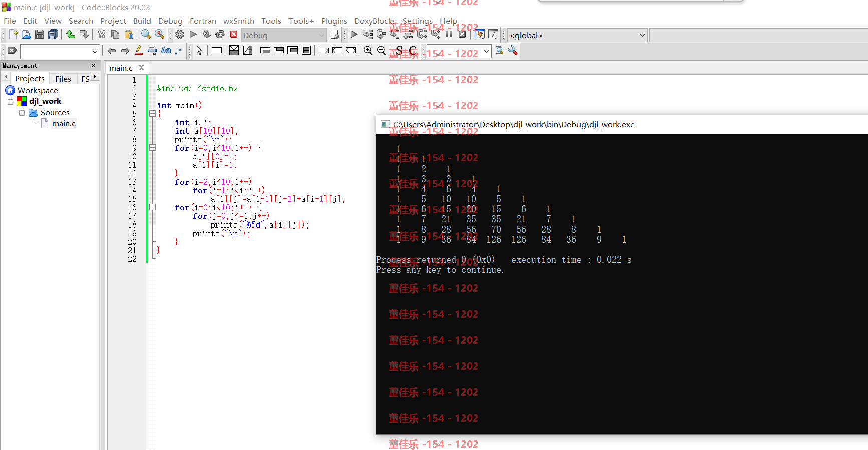Copy selection to clipboard
868x450 pixels.
115,34
